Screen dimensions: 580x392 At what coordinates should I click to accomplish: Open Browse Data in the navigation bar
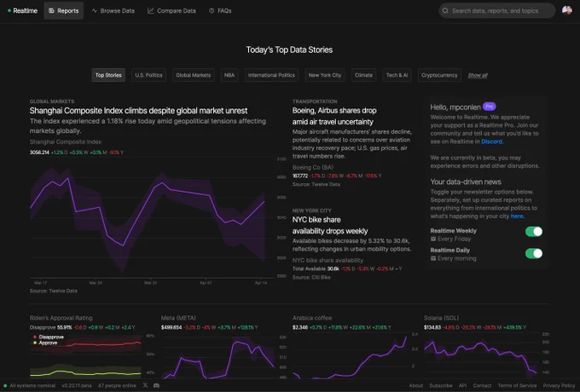tap(113, 11)
